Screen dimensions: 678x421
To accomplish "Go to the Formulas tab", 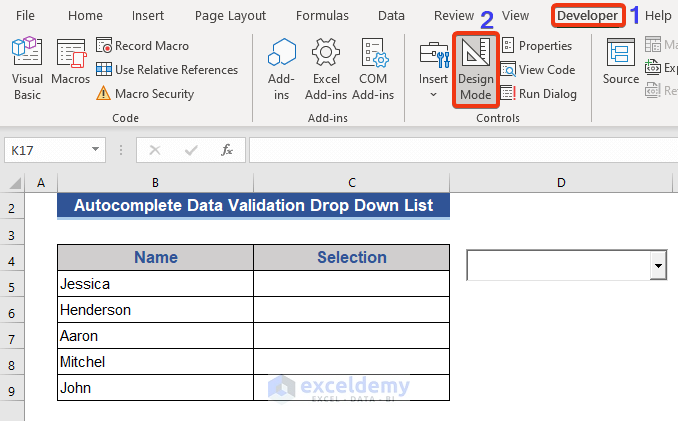I will pyautogui.click(x=322, y=16).
